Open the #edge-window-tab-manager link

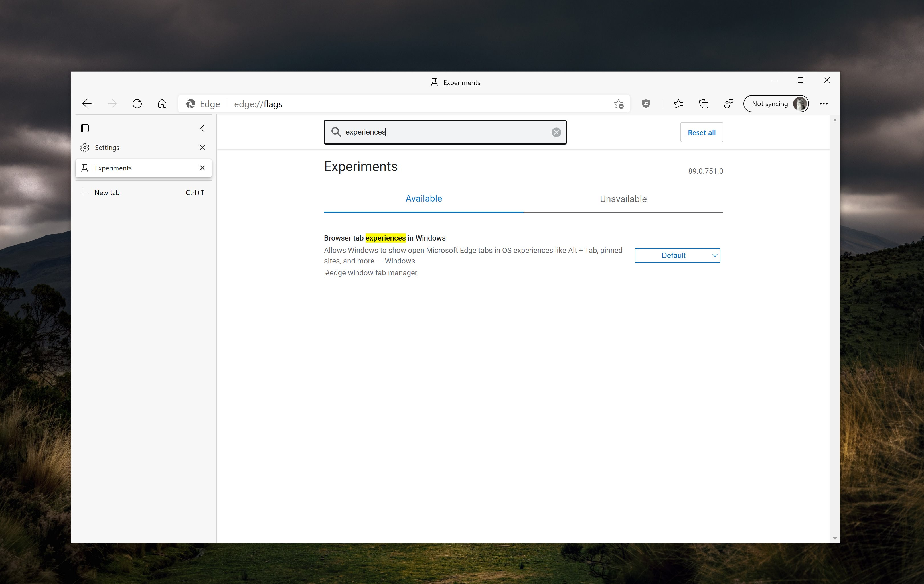(x=371, y=273)
